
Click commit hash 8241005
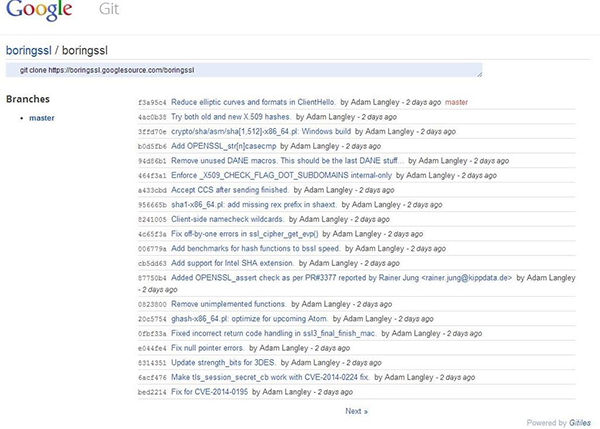pos(152,219)
